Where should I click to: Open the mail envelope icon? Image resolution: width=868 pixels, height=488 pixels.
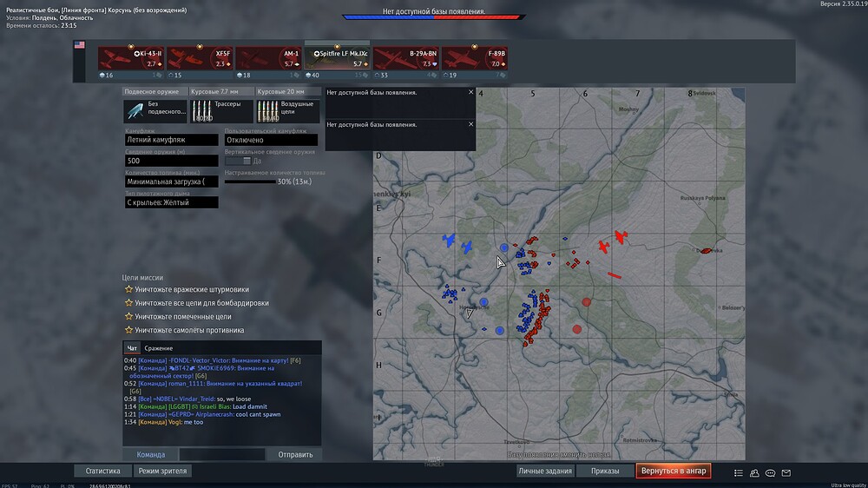coord(786,473)
